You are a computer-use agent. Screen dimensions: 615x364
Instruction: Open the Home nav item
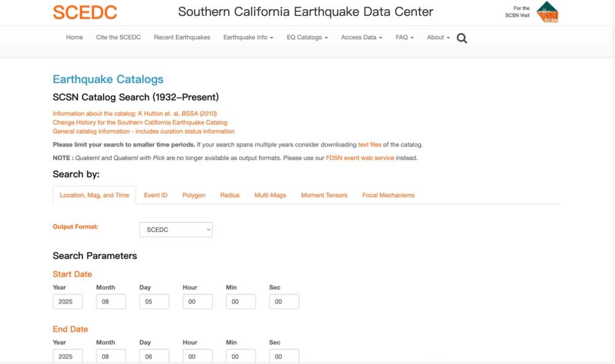[x=74, y=38]
